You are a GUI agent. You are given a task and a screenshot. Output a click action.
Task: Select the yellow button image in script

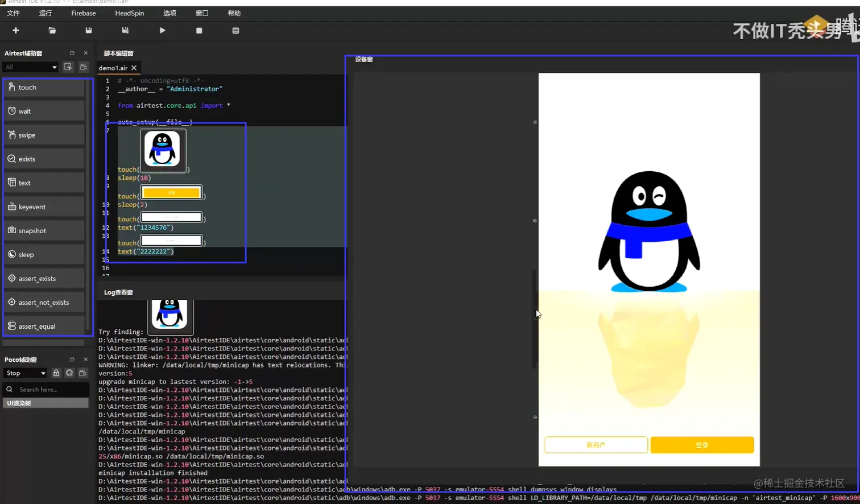171,192
